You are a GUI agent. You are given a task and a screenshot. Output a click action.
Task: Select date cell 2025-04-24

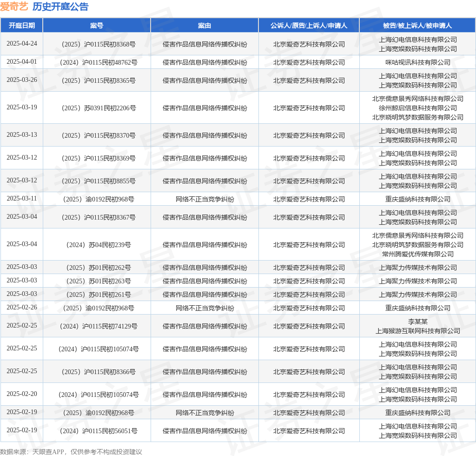22,43
